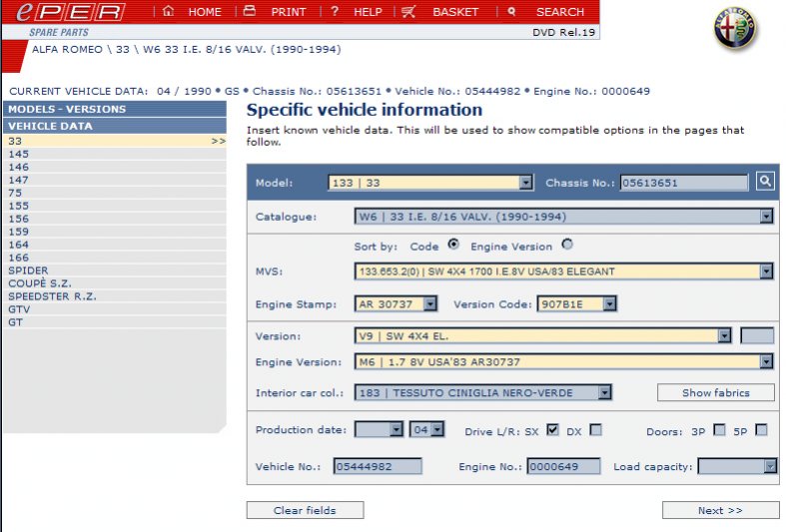Enable the 5P doors checkbox
786x532 pixels.
coord(761,430)
